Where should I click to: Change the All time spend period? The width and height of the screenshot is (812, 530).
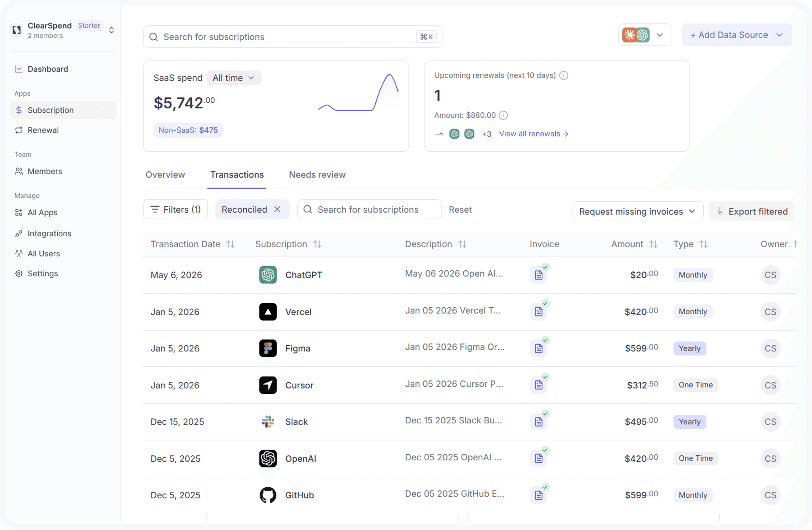coord(234,78)
